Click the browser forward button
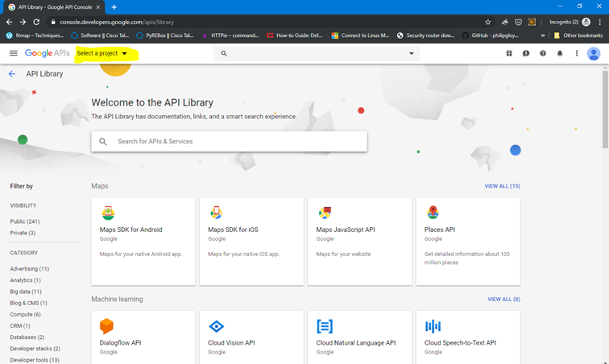Screen dimensions: 609x364 click(23, 22)
